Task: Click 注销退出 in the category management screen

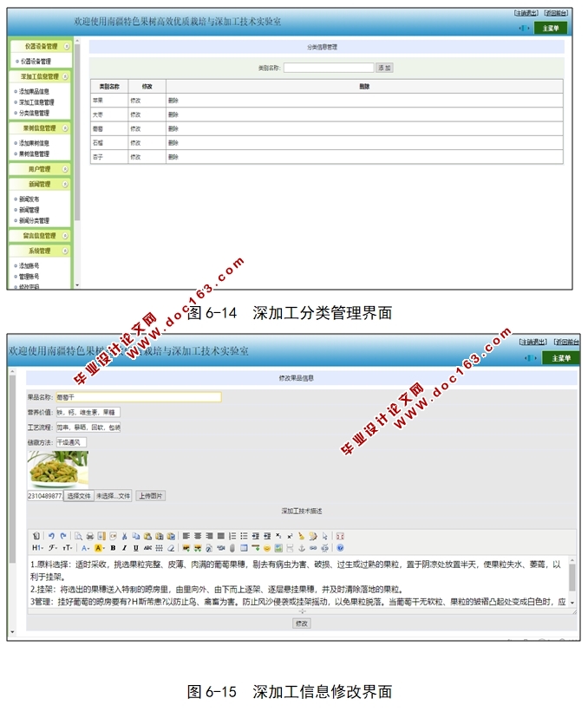Action: tap(526, 13)
